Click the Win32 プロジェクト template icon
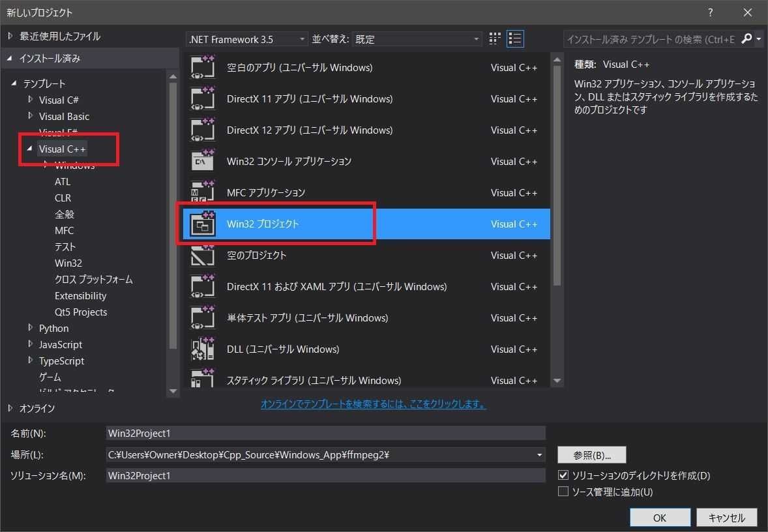This screenshot has width=768, height=532. [x=202, y=224]
